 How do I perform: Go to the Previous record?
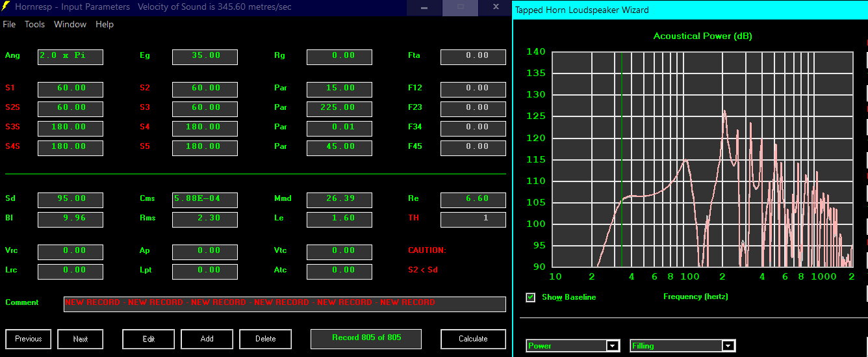click(29, 339)
